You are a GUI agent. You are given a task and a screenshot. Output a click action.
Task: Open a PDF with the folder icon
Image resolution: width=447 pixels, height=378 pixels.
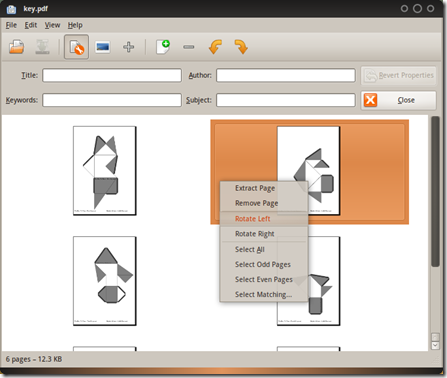point(16,47)
